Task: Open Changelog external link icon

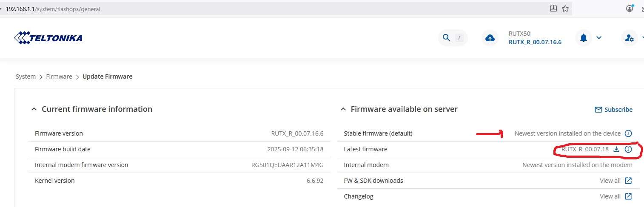Action: click(628, 196)
